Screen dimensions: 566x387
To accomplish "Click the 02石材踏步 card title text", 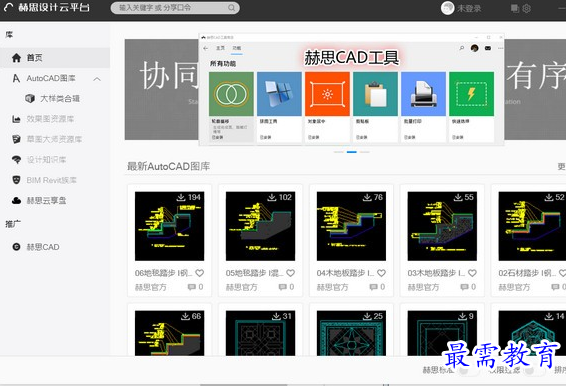I will coord(527,273).
